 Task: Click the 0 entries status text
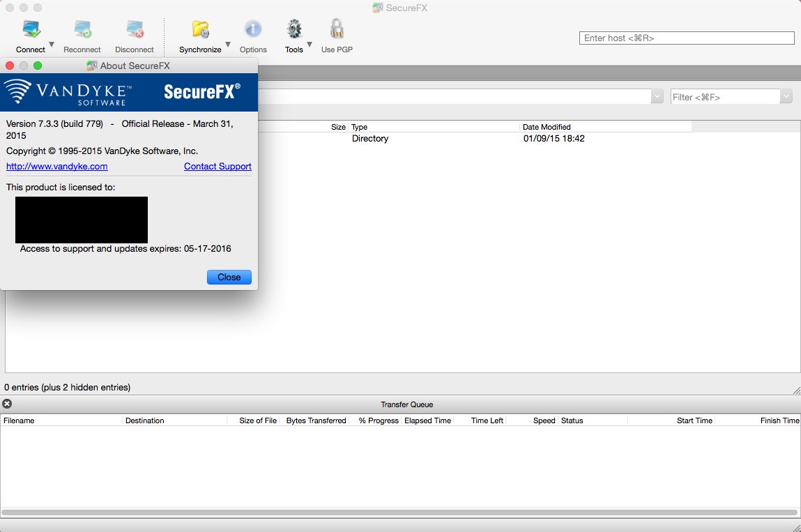point(67,388)
